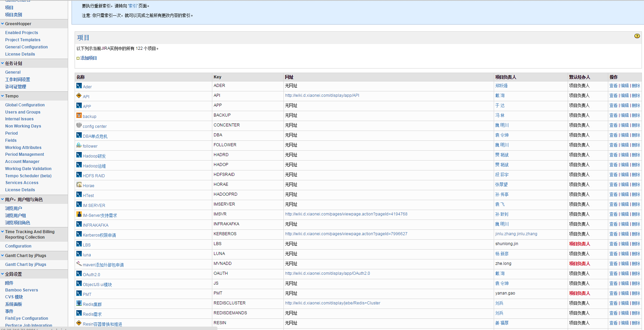
Task: Click 查看 for the Ader project
Action: point(613,86)
